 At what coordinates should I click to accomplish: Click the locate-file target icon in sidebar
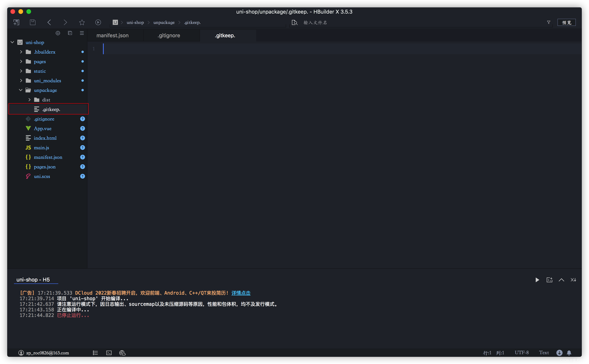(58, 33)
